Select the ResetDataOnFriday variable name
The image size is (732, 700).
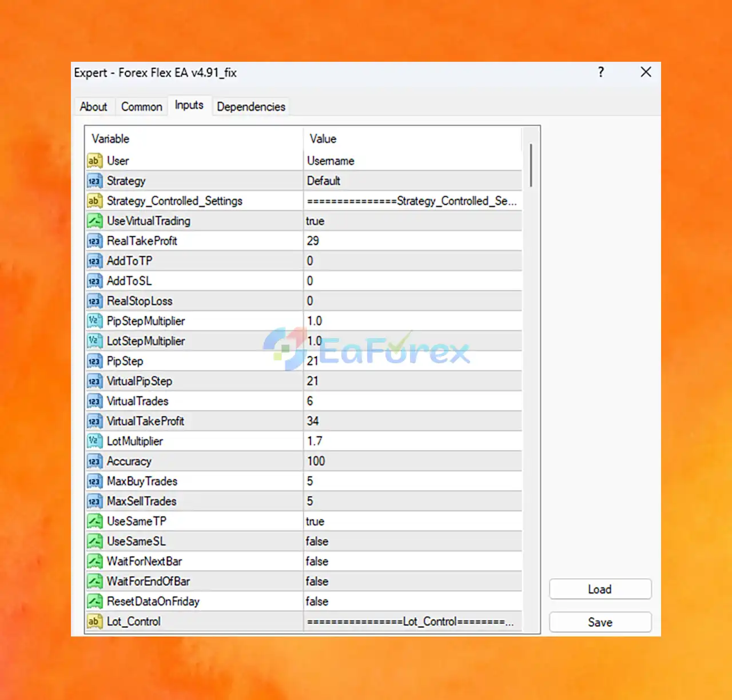153,601
